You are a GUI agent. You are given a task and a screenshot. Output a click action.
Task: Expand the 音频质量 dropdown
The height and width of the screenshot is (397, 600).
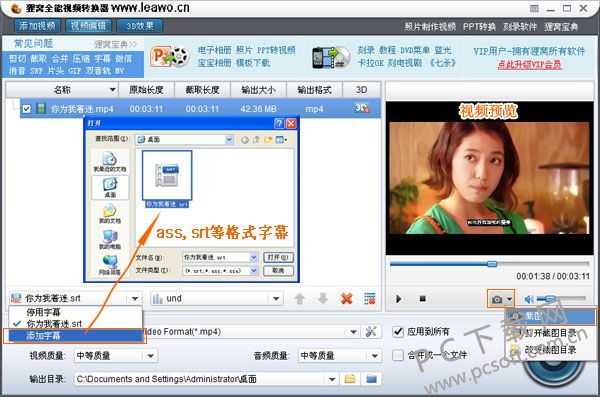(375, 356)
